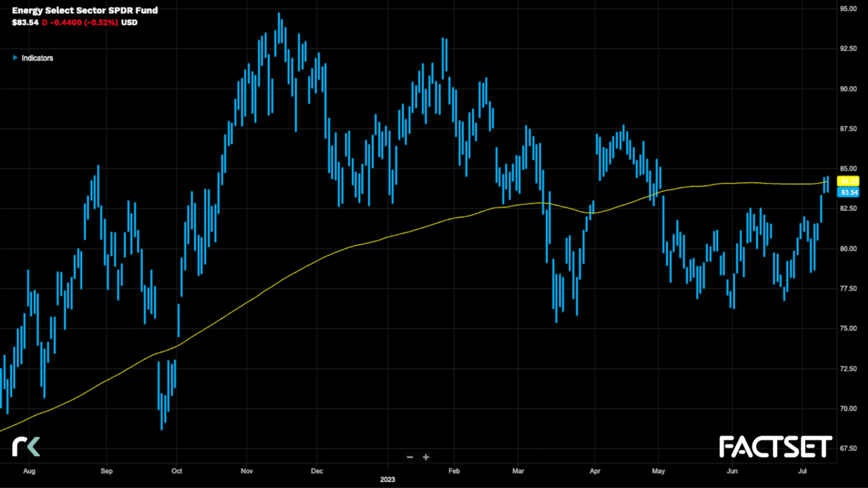The height and width of the screenshot is (488, 868).
Task: Zoom out with the minus icon
Action: (x=410, y=457)
